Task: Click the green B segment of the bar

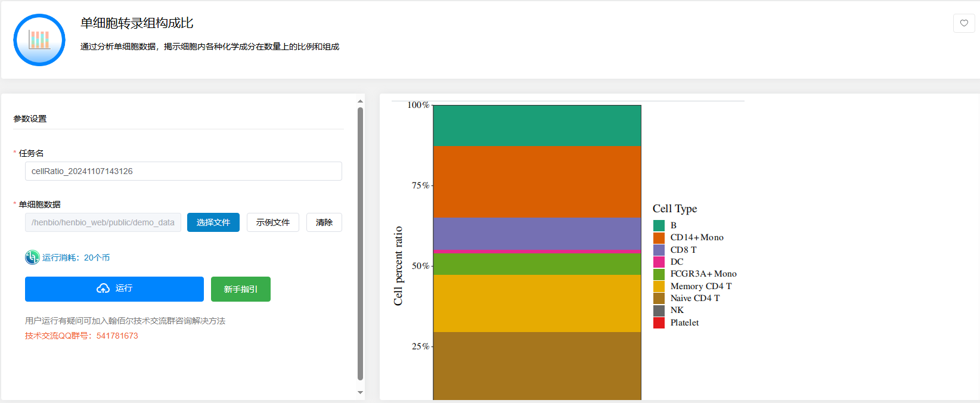Action: (537, 126)
